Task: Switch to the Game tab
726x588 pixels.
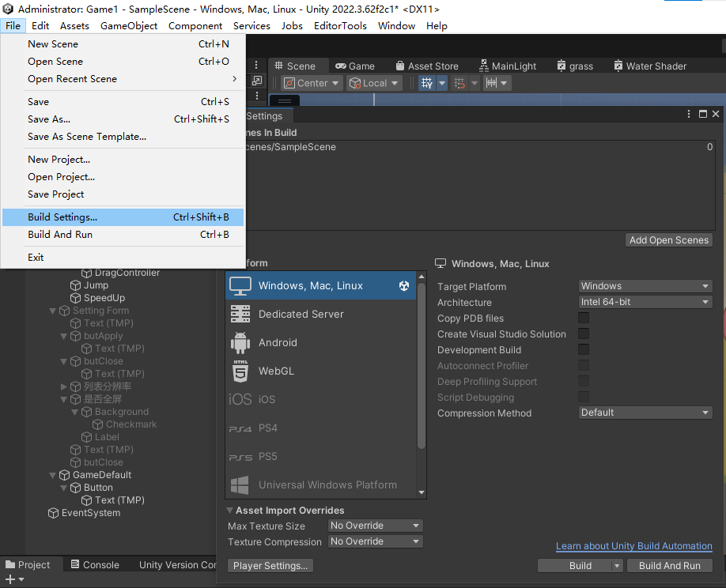Action: (x=355, y=66)
